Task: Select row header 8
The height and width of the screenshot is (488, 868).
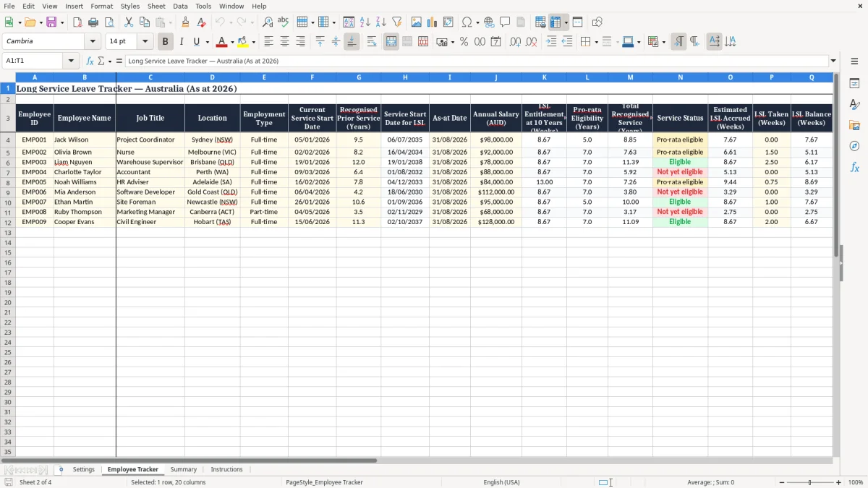Action: pyautogui.click(x=7, y=182)
